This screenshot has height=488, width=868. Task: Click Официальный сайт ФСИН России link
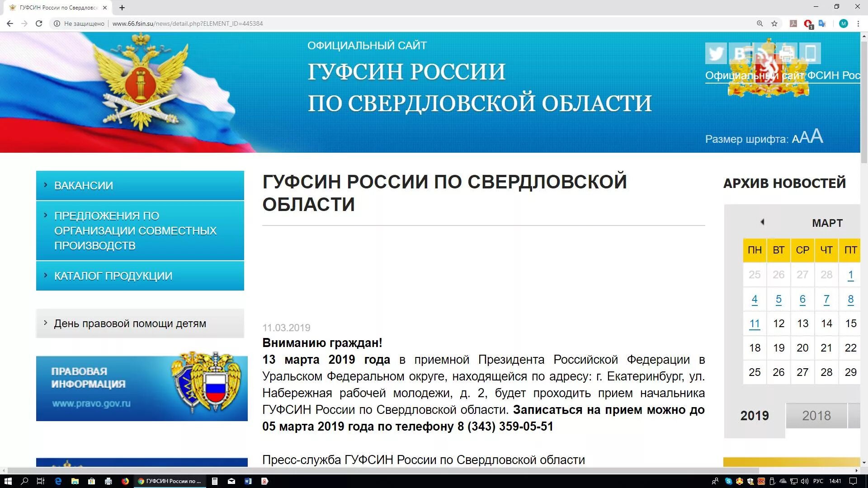tap(782, 75)
